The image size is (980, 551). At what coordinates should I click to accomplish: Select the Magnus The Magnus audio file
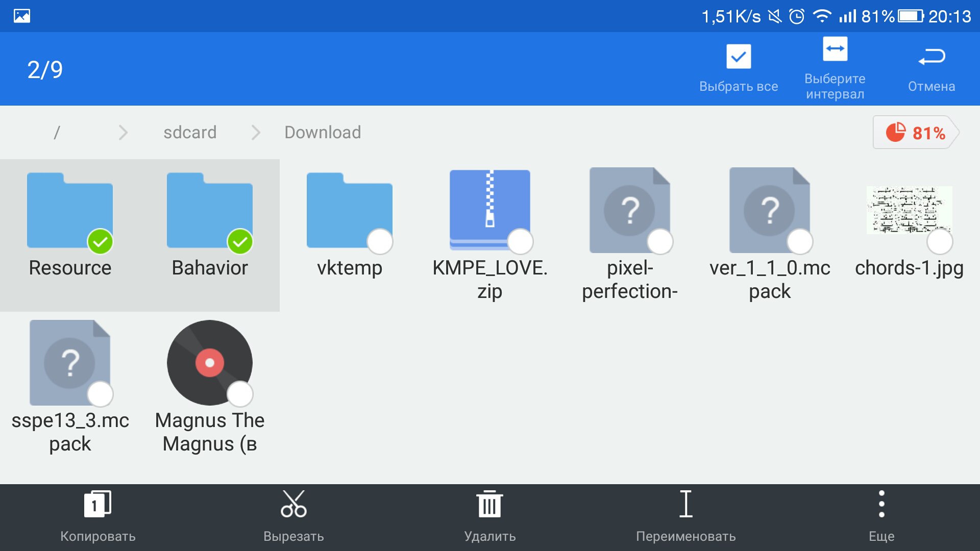point(209,363)
